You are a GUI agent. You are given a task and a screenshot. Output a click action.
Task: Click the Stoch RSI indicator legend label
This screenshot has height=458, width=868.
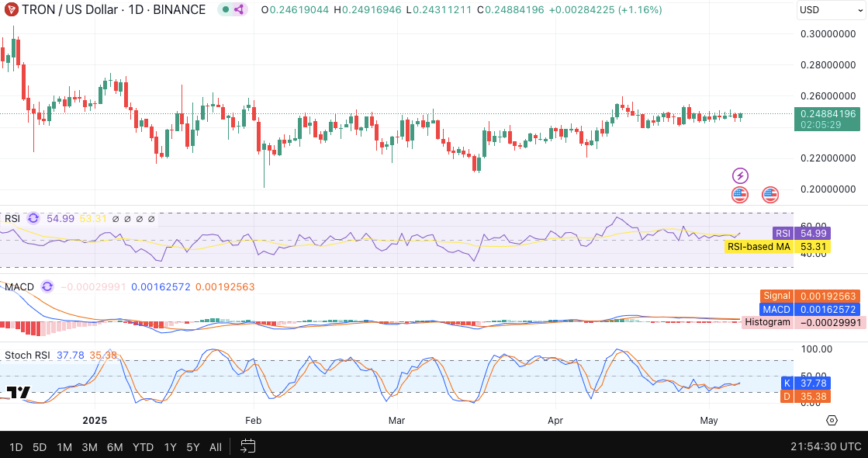click(x=27, y=355)
